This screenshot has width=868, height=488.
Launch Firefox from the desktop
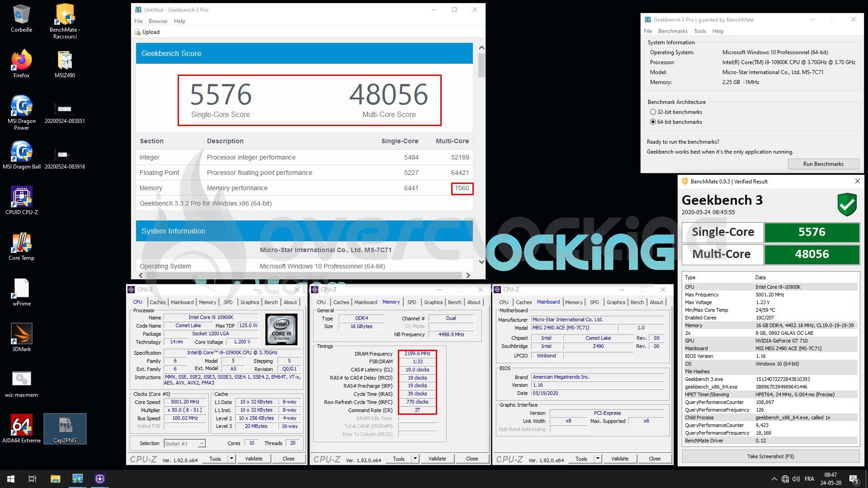coord(21,64)
